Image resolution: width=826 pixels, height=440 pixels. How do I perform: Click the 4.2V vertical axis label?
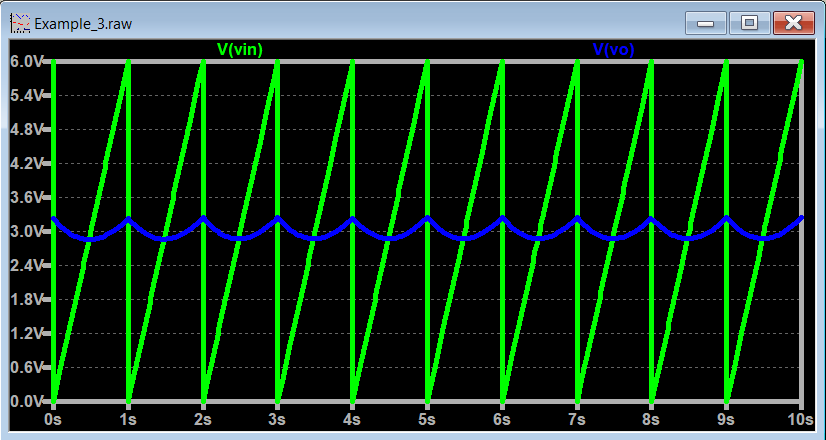[x=26, y=164]
